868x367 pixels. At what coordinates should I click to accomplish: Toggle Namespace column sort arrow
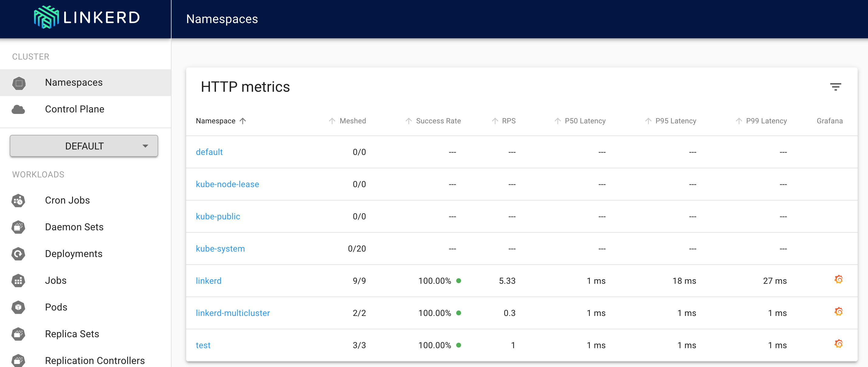[243, 121]
